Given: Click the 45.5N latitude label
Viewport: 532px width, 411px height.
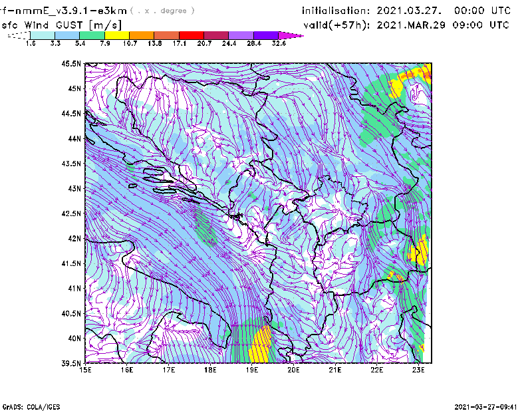Looking at the screenshot, I should (71, 63).
